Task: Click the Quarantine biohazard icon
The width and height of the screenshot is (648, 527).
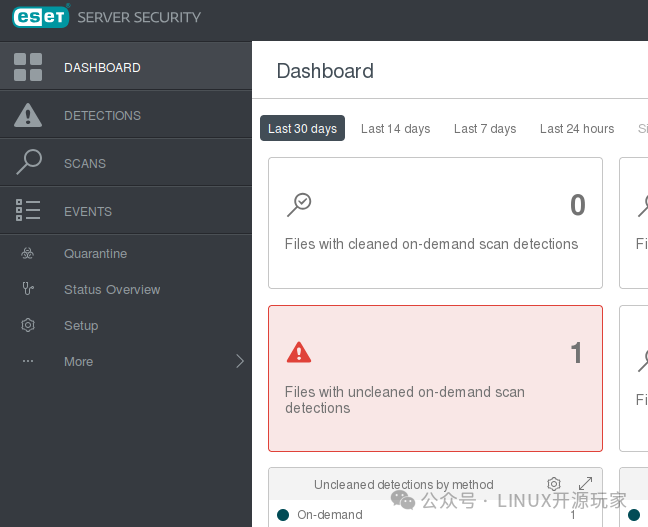Action: pyautogui.click(x=28, y=254)
